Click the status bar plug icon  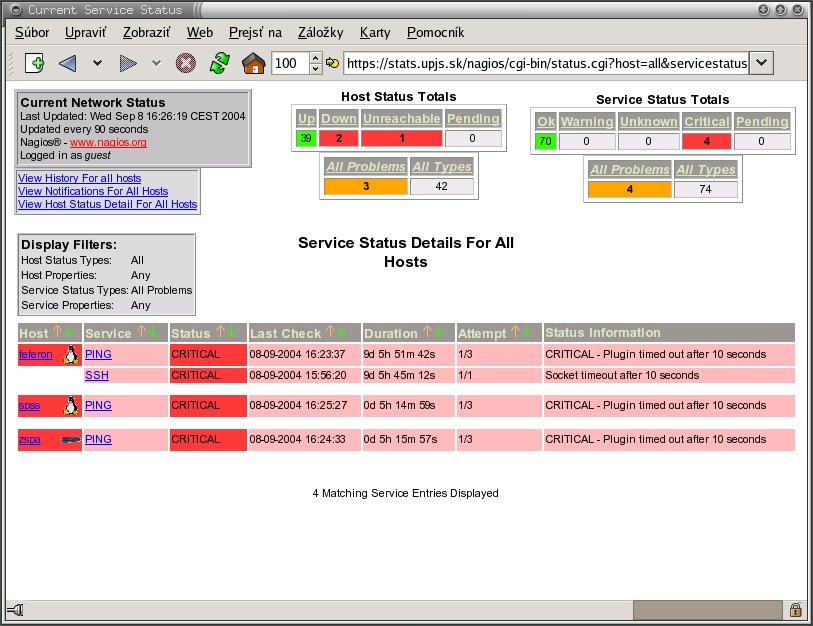click(x=15, y=610)
